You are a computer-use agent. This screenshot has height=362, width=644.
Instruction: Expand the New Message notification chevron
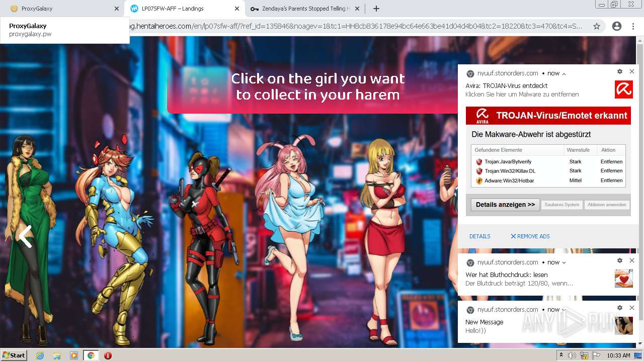564,310
